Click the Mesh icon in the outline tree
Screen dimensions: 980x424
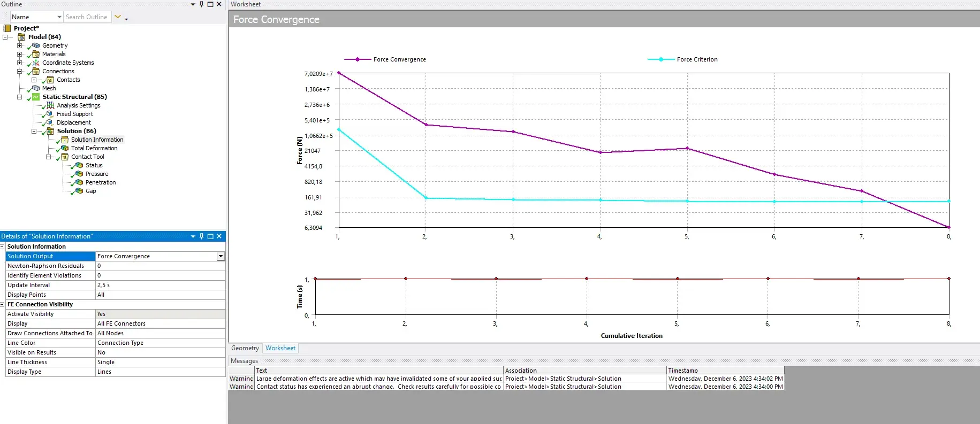click(x=36, y=88)
